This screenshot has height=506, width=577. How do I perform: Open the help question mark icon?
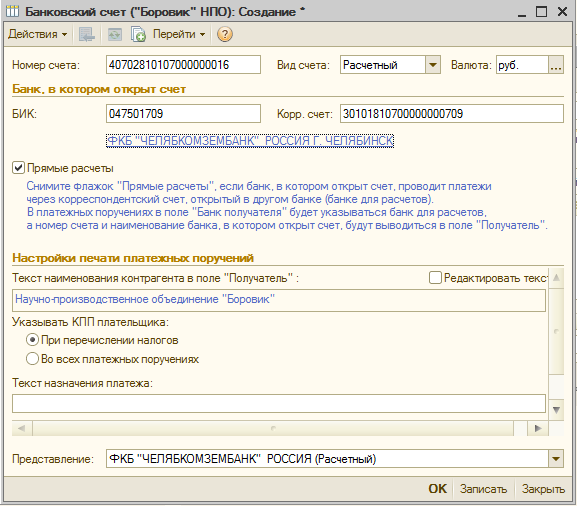tap(224, 34)
